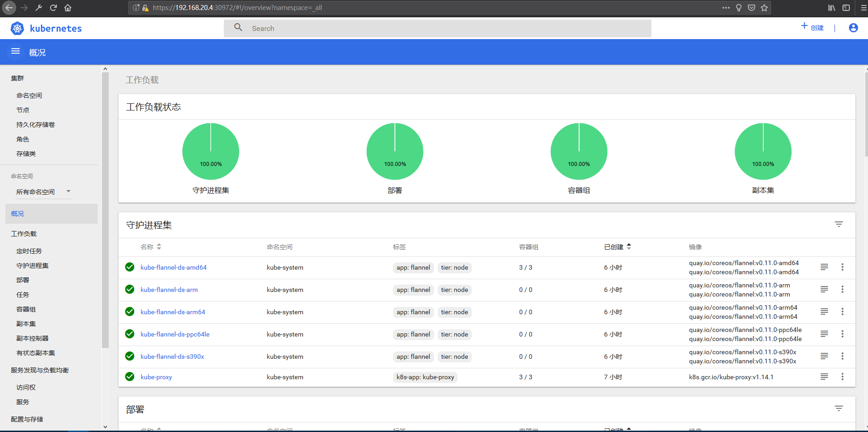Open actions menu for kube-flannel-ds-arm

tap(842, 289)
